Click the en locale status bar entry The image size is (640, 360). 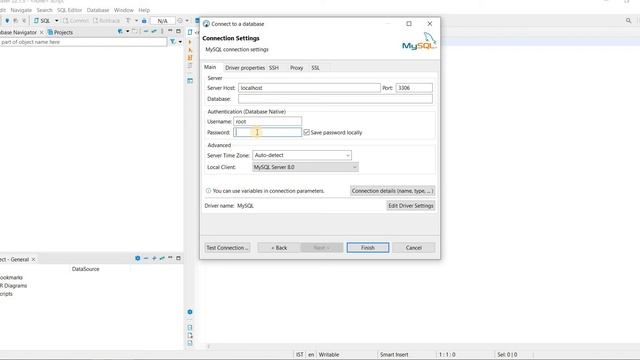pos(311,355)
